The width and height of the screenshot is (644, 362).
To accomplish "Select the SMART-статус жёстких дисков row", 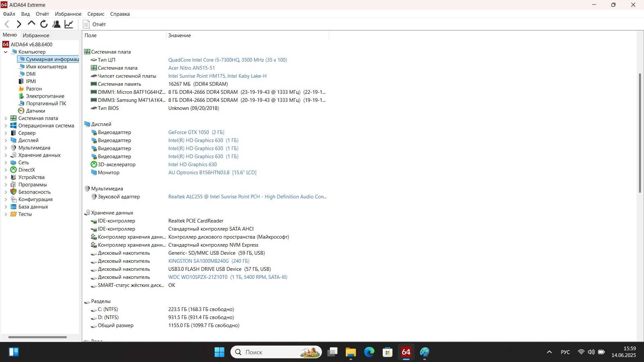I will (133, 285).
